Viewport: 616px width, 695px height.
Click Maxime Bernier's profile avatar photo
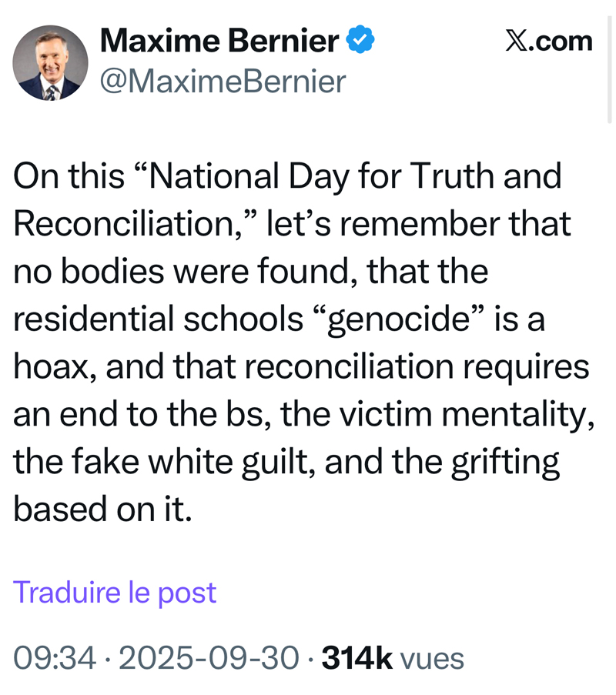(51, 62)
